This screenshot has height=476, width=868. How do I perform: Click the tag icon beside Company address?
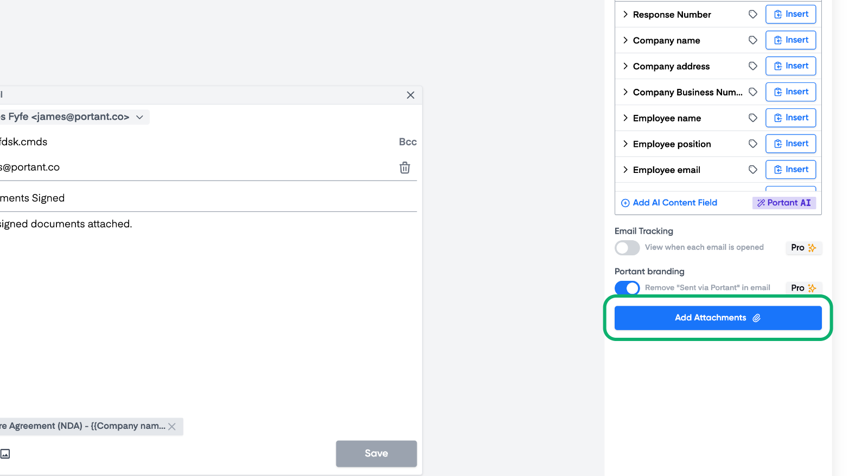click(752, 66)
